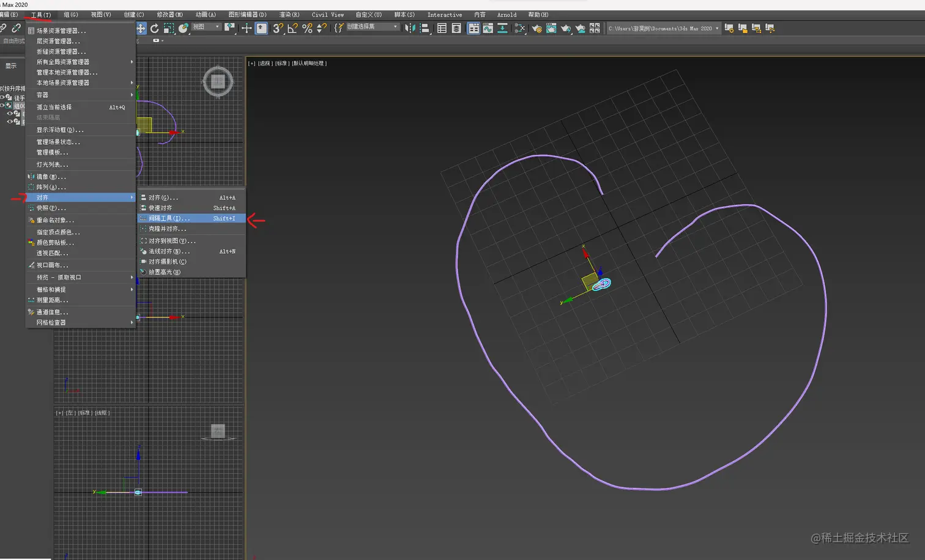Open the project path dropdown
The image size is (925, 560).
[663, 28]
